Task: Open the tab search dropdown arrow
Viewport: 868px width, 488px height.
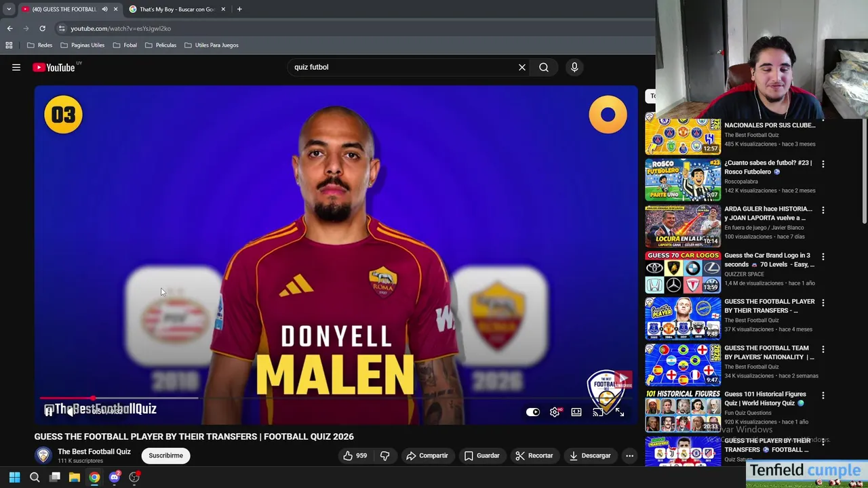Action: [9, 9]
